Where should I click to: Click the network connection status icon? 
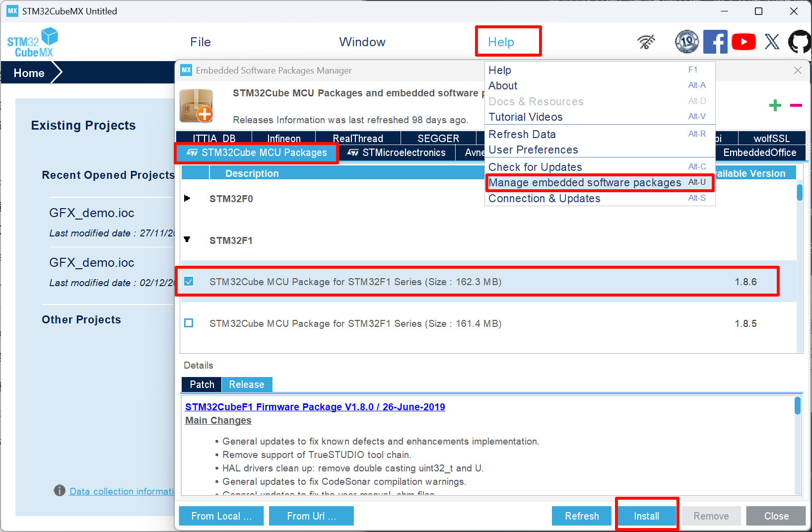646,42
